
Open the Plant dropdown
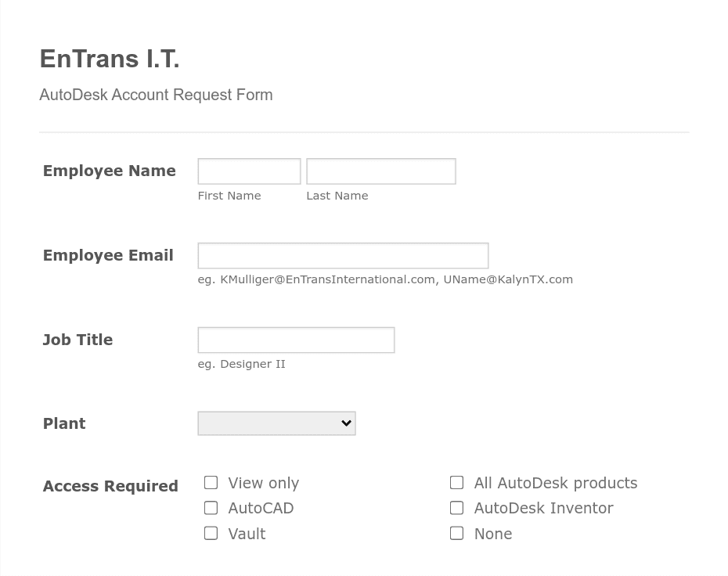(x=276, y=423)
